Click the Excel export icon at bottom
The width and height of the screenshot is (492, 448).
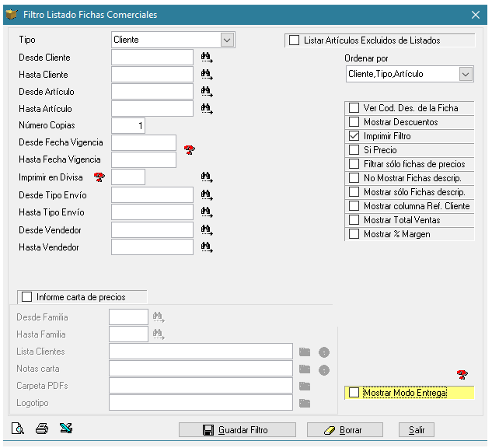tap(66, 429)
